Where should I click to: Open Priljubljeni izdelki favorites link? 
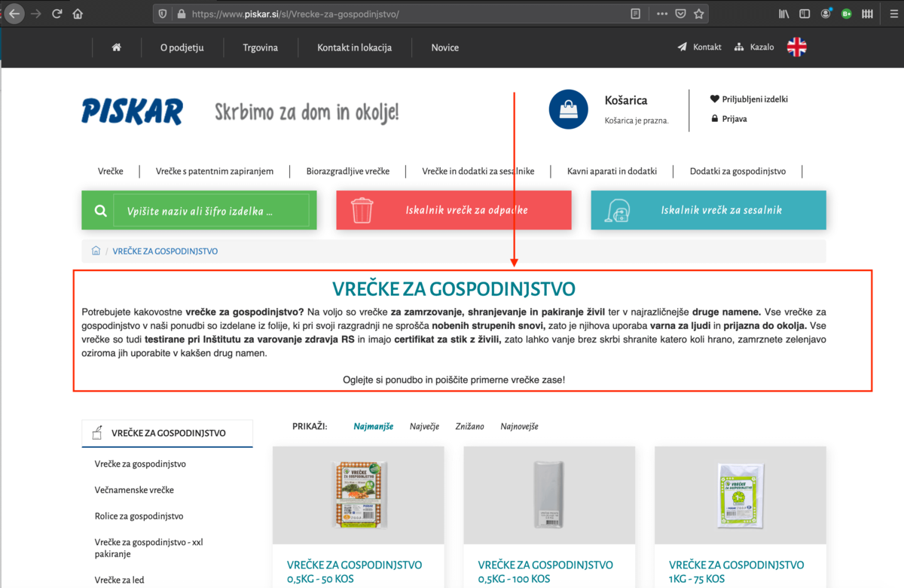(x=749, y=99)
